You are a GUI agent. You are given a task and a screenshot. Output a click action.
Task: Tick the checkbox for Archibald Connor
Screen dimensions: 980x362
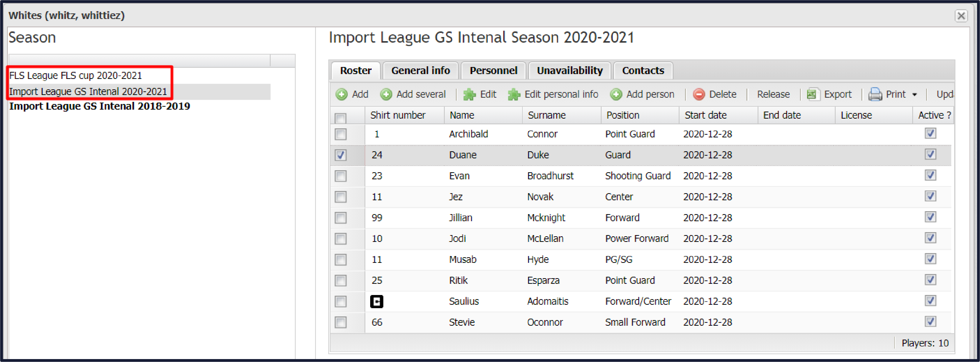point(340,134)
